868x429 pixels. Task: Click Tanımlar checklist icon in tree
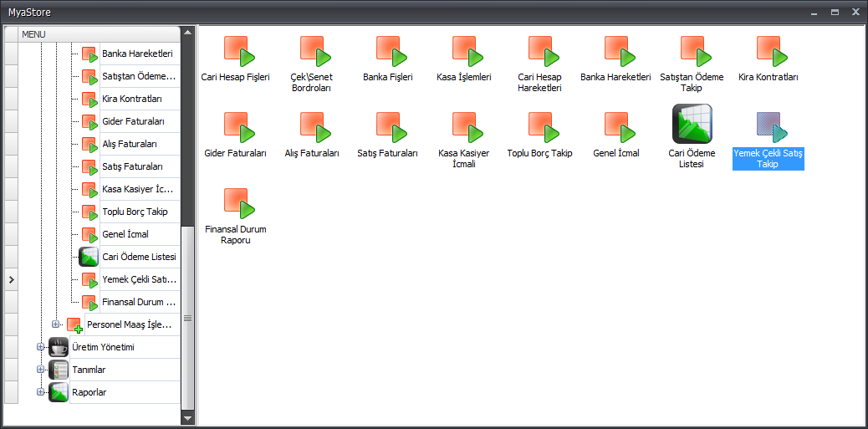click(59, 370)
